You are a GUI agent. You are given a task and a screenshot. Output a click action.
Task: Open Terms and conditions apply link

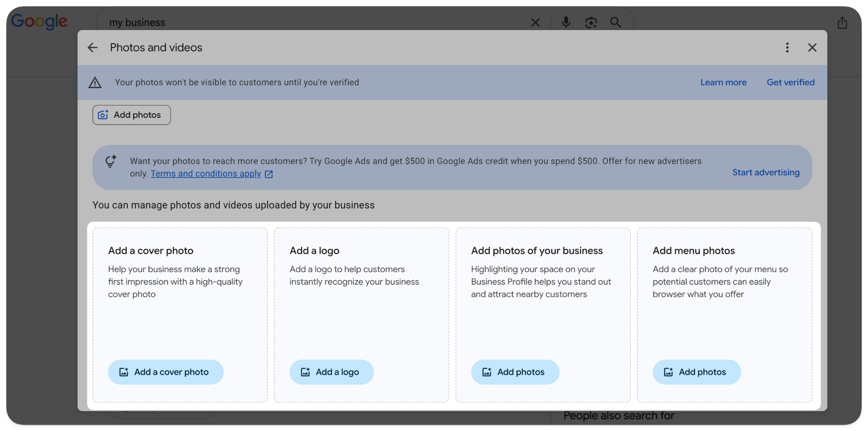coord(206,174)
